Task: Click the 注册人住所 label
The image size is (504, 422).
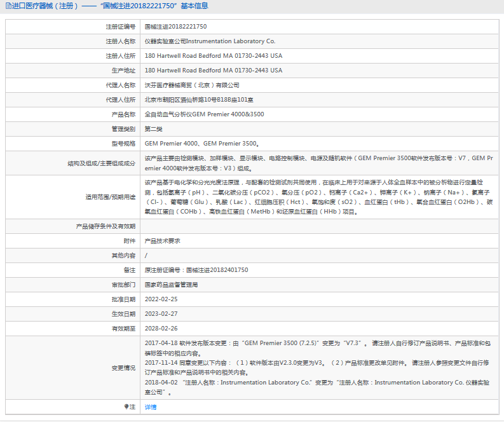Action: coord(121,55)
